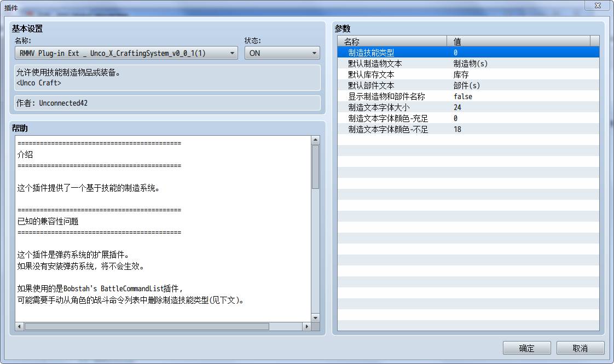
Task: Select the 制造技能类型 parameter row
Action: point(468,52)
